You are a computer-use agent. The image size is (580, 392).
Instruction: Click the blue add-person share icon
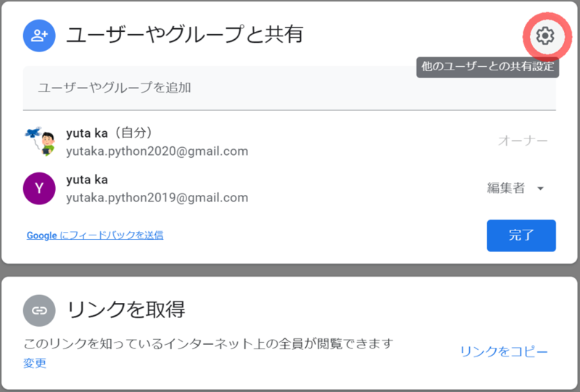[39, 36]
